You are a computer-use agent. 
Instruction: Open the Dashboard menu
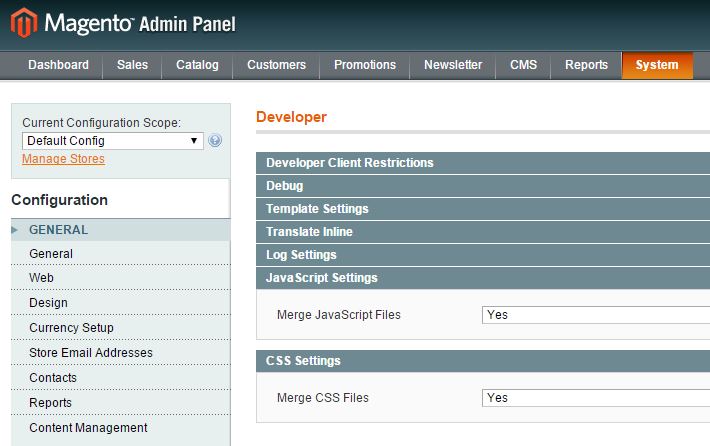pos(58,65)
